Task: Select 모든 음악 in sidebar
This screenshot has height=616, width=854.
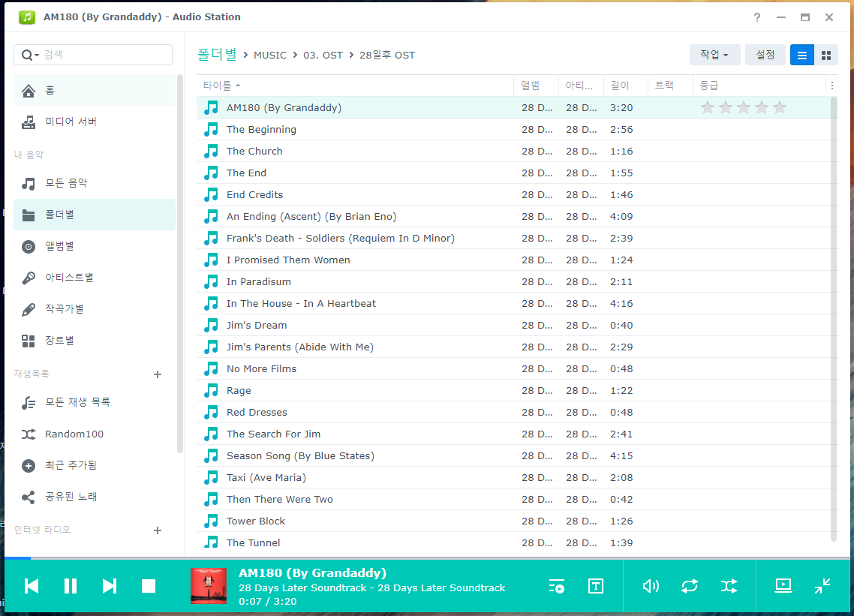Action: point(95,183)
